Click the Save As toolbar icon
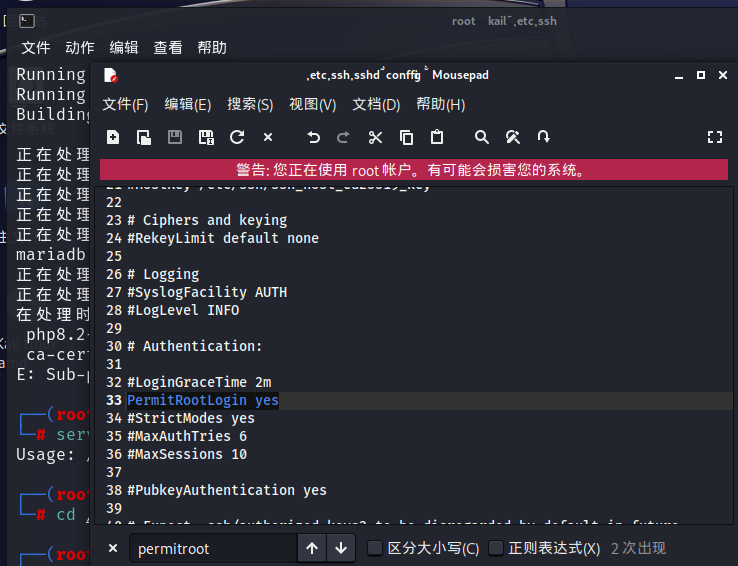The image size is (738, 566). coord(206,137)
